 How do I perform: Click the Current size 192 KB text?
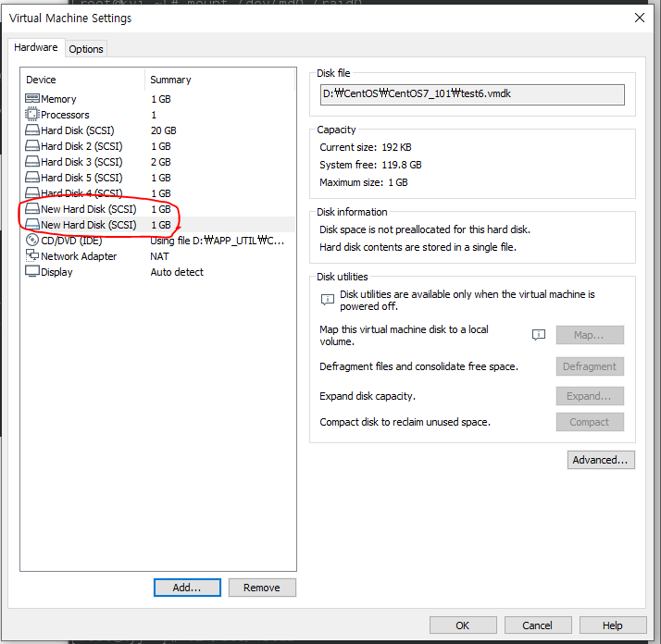[x=366, y=147]
